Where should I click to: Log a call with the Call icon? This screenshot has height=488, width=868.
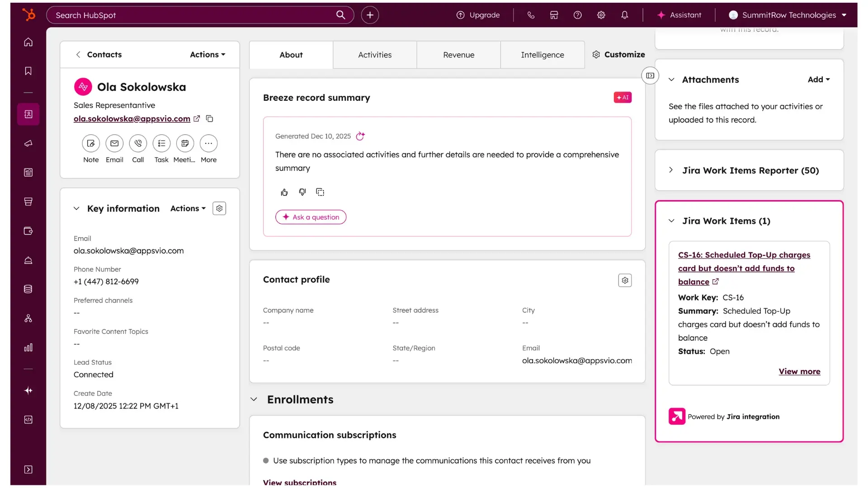click(138, 144)
